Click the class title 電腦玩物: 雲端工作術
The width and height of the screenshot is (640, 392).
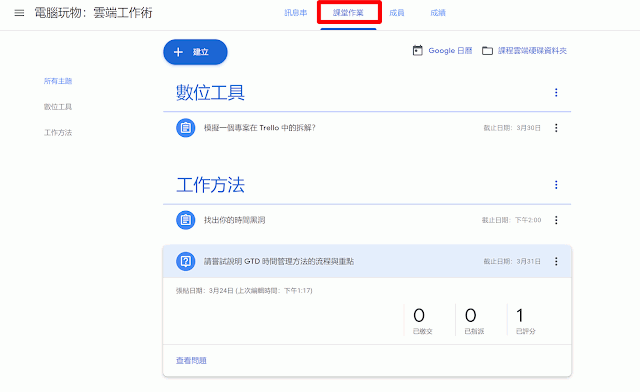click(x=93, y=13)
